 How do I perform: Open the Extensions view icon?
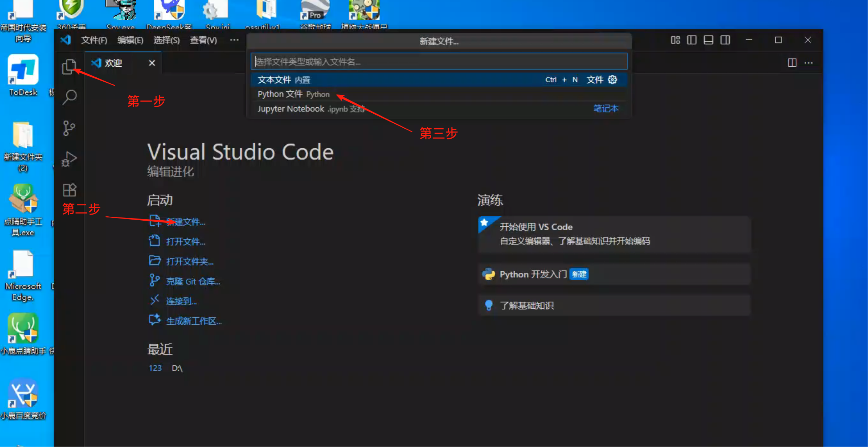[x=69, y=190]
